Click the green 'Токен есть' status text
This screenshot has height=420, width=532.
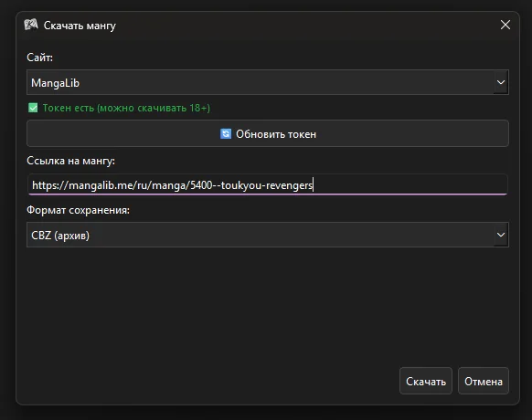pyautogui.click(x=126, y=108)
